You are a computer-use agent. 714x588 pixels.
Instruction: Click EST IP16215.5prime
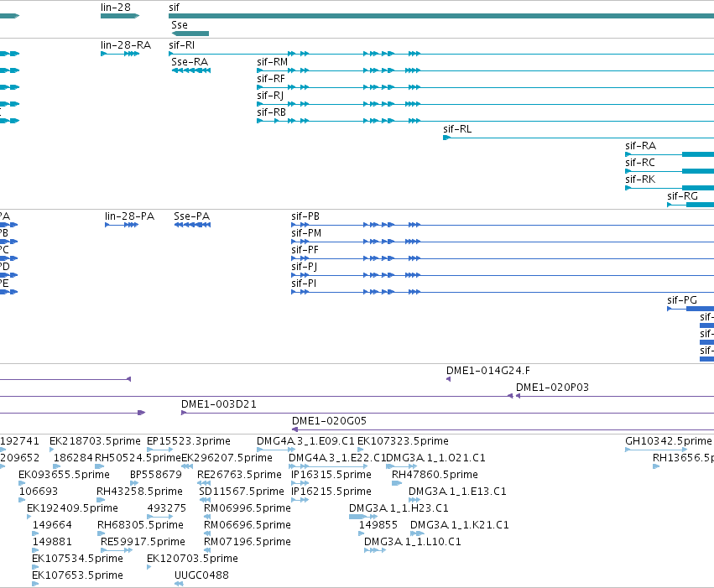click(x=331, y=492)
